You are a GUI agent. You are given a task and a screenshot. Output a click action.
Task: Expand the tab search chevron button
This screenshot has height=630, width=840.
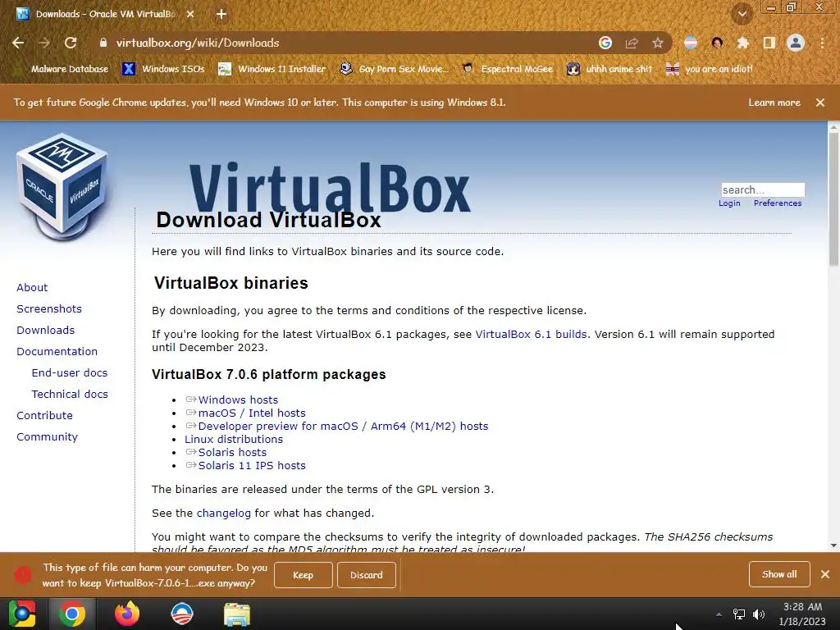click(742, 14)
